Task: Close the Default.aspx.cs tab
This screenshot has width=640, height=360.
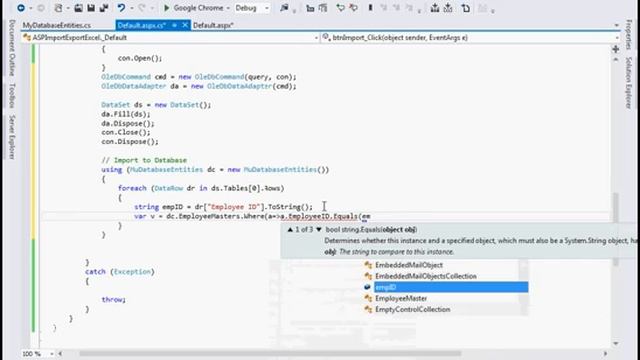Action: point(185,25)
